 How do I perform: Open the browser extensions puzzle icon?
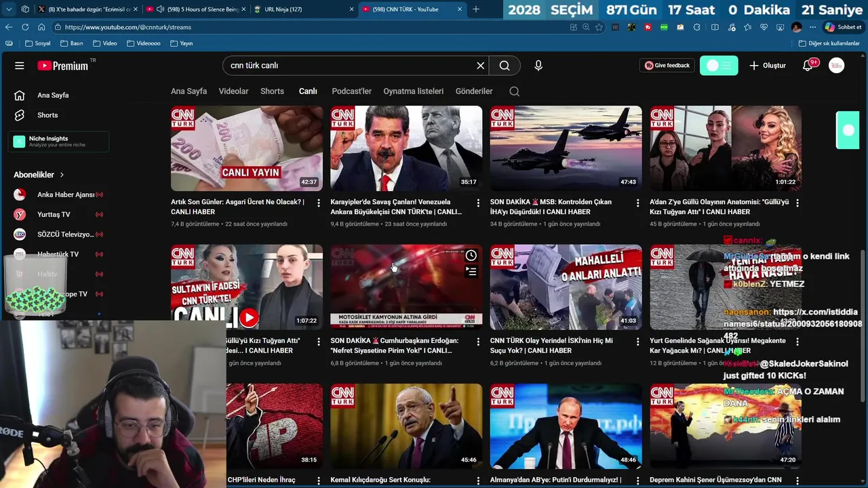tap(697, 27)
